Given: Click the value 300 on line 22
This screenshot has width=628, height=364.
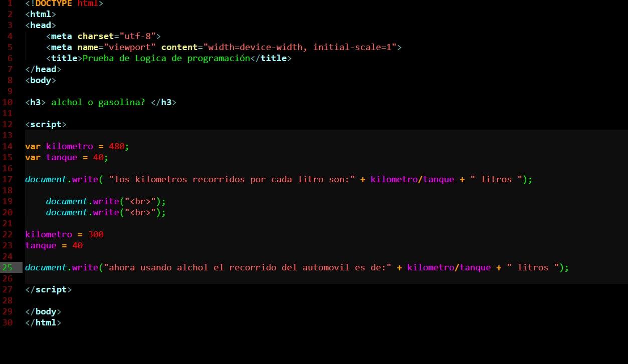Looking at the screenshot, I should pos(96,234).
